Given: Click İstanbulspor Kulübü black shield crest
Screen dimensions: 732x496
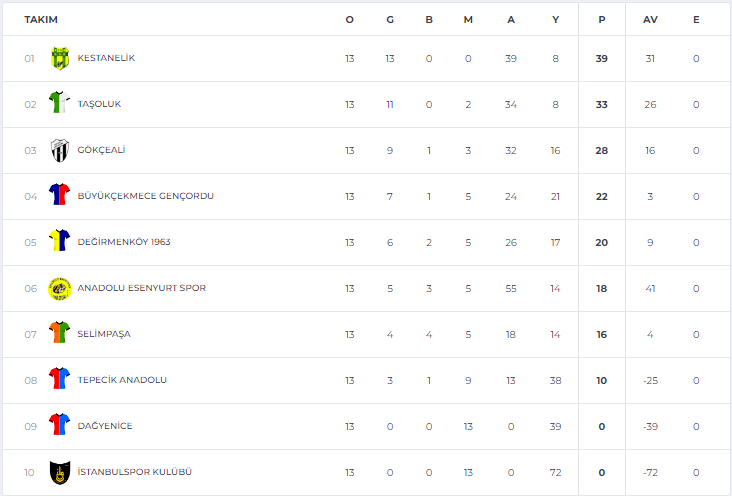Looking at the screenshot, I should [x=60, y=472].
